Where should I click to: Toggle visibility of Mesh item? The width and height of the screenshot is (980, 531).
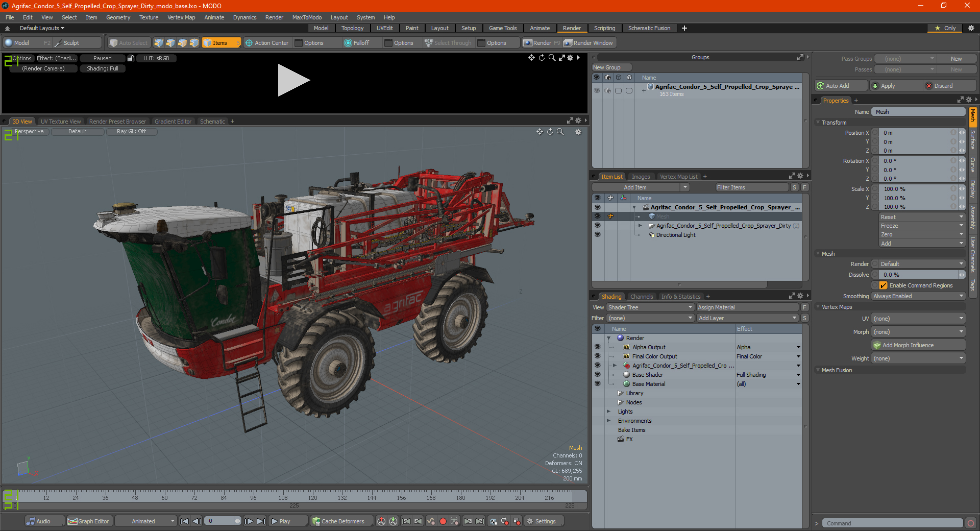[x=597, y=216]
